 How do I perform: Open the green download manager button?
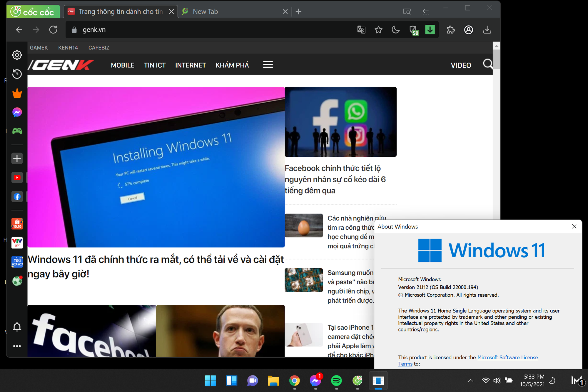(x=430, y=29)
